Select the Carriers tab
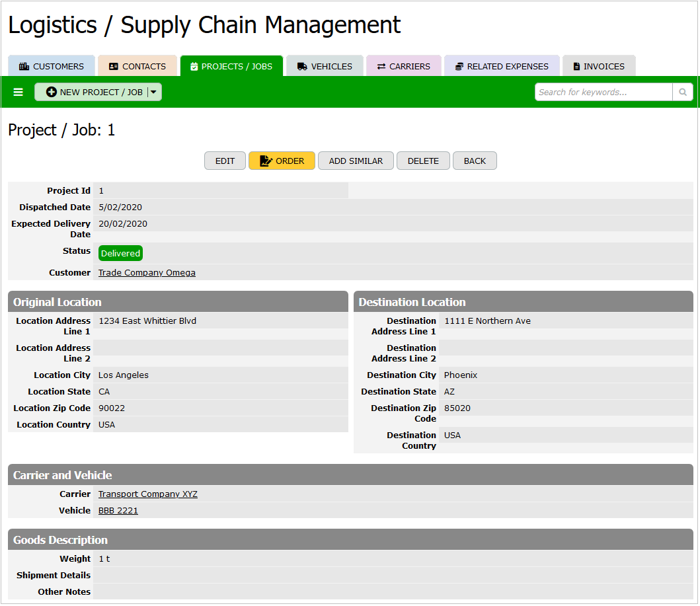 tap(403, 66)
